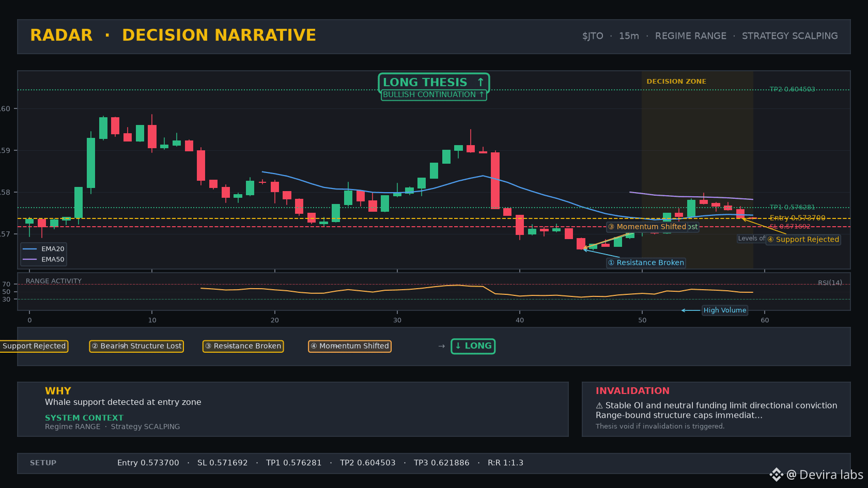
Task: Click the Bearish Structure Lost step chip
Action: click(136, 346)
